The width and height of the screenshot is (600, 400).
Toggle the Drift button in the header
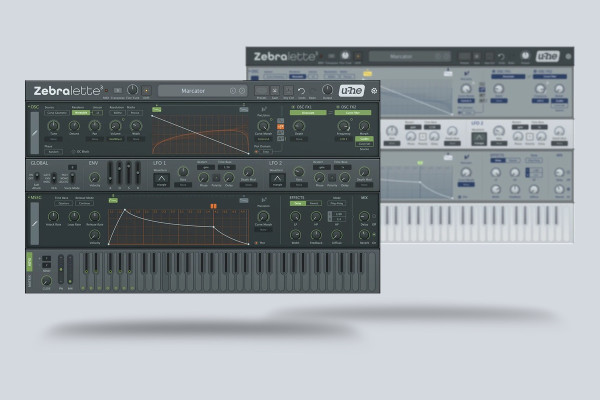tap(146, 91)
